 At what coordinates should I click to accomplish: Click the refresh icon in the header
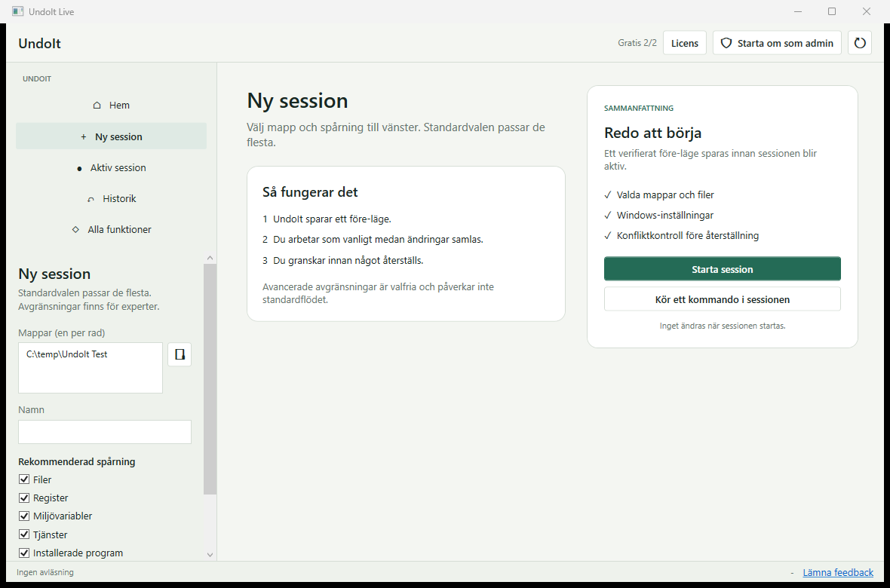[x=859, y=42]
